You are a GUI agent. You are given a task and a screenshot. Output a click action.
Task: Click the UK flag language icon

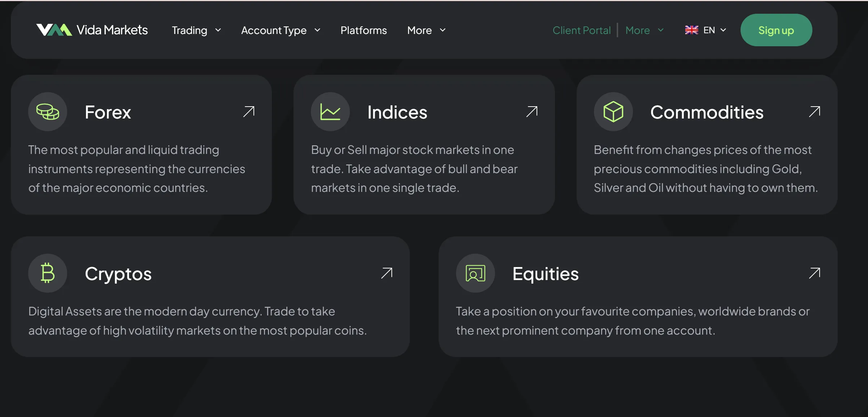pos(691,30)
